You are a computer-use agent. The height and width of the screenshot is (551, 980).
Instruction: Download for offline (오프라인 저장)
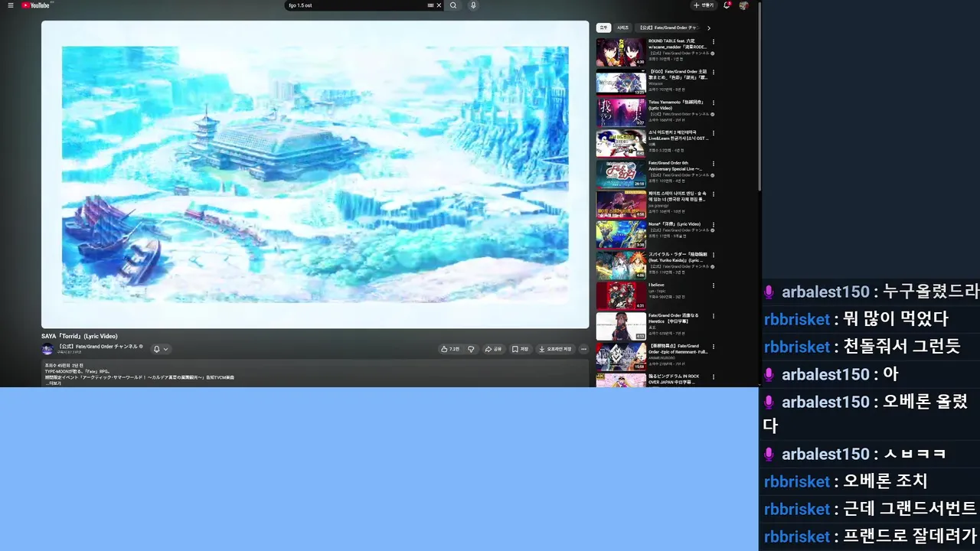[555, 349]
